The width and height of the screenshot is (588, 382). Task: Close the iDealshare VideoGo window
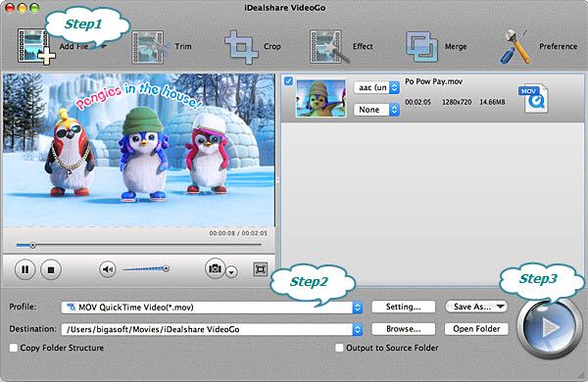point(10,8)
